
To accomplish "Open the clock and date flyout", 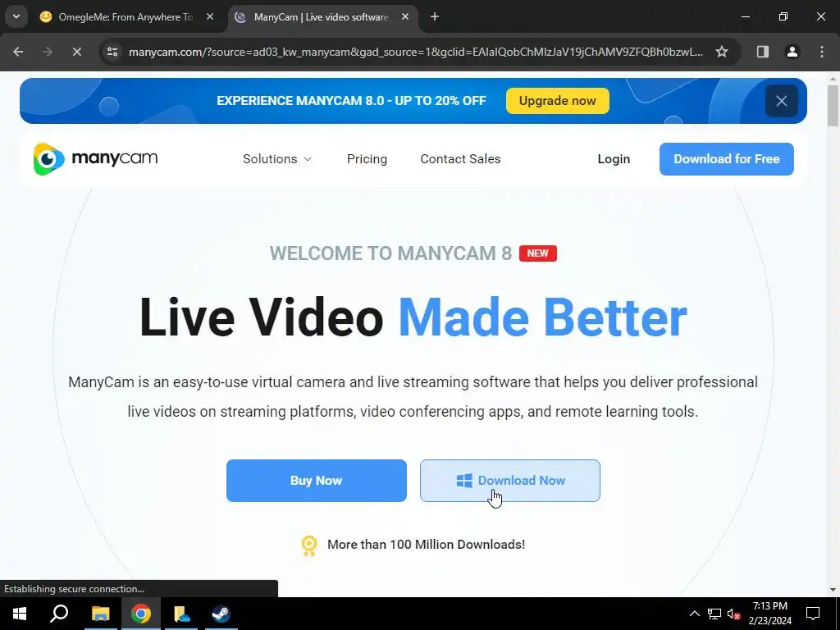I will [769, 614].
